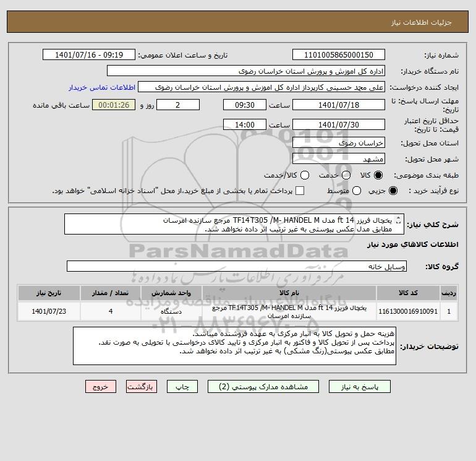The image size is (476, 461).
Task: Click the تعداد / مقدار column header
Action: [x=111, y=293]
